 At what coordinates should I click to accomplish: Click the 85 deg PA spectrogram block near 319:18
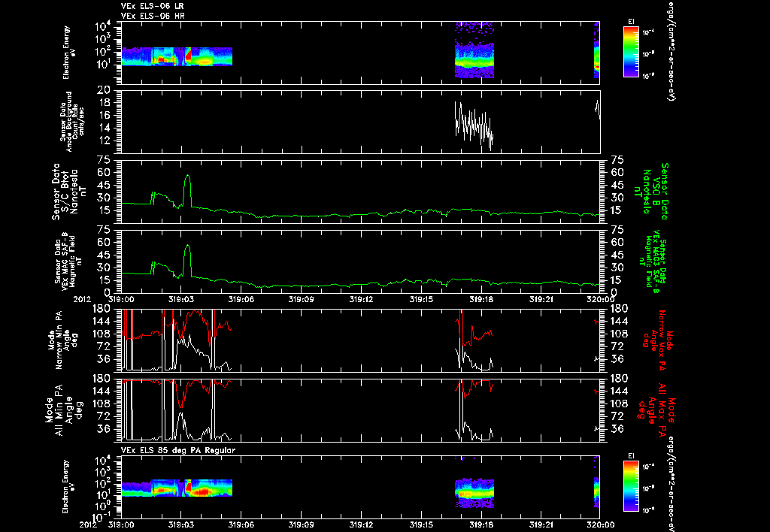[x=474, y=492]
